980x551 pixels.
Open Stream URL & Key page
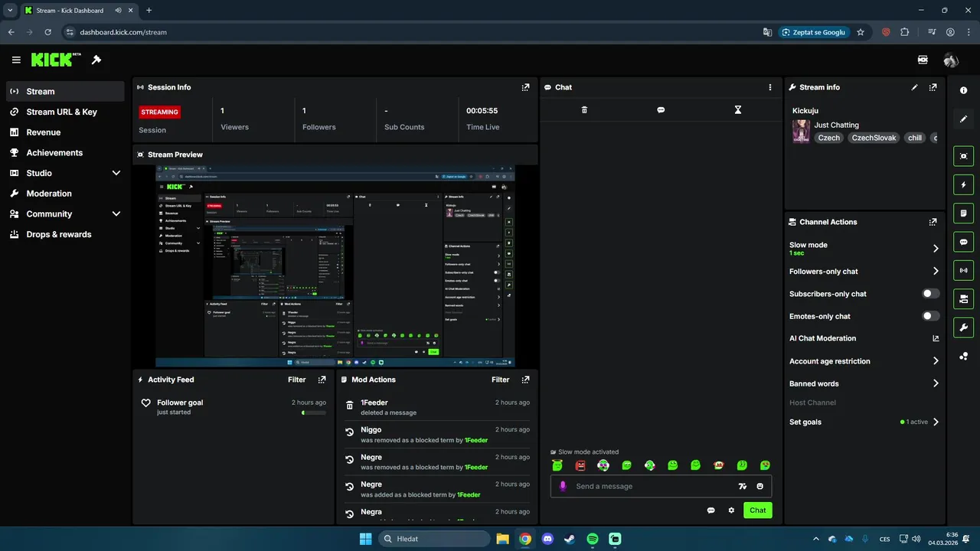click(x=65, y=112)
